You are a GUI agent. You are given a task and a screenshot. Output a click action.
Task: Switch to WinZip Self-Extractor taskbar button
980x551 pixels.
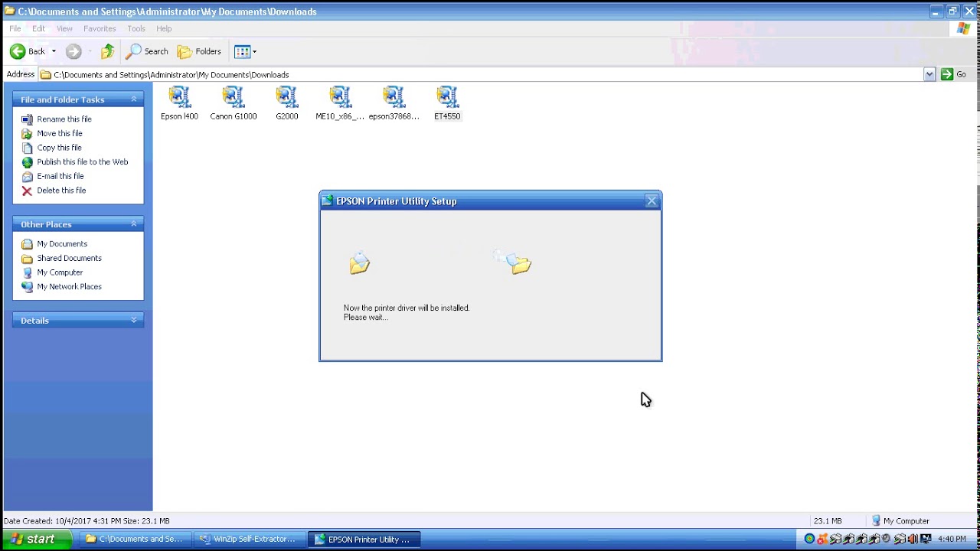click(x=249, y=540)
